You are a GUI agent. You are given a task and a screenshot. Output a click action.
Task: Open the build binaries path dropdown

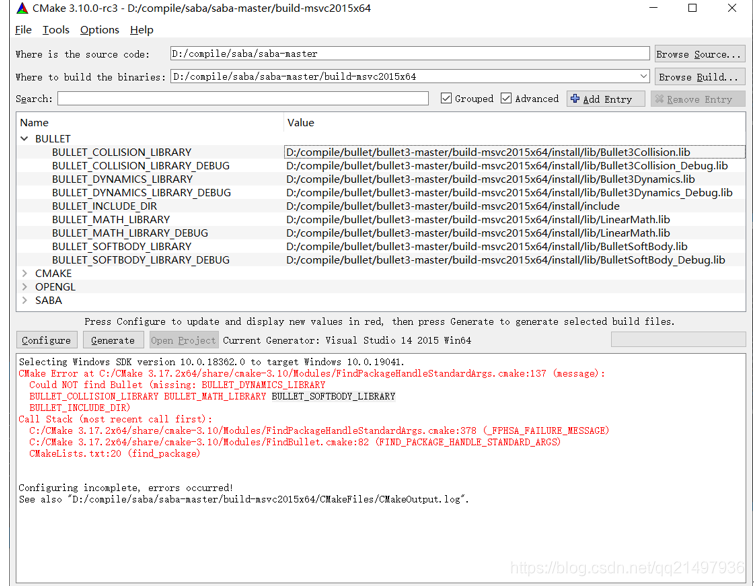[x=643, y=76]
